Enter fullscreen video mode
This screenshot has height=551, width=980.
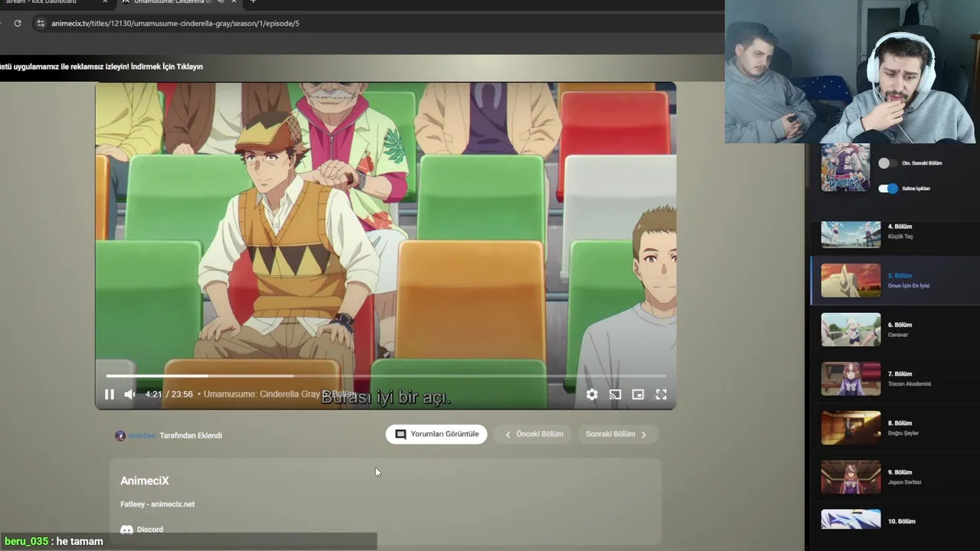pyautogui.click(x=661, y=394)
